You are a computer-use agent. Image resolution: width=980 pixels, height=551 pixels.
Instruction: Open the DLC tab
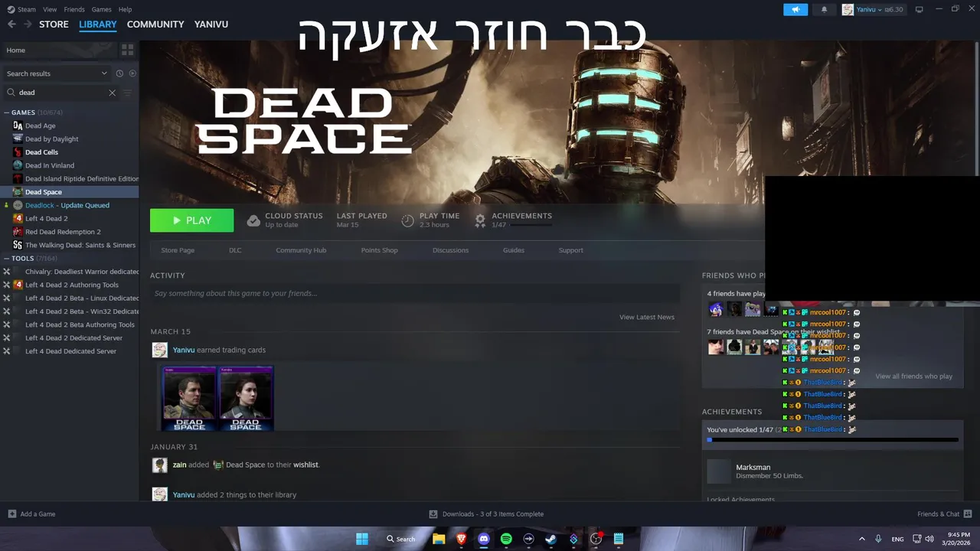coord(235,250)
